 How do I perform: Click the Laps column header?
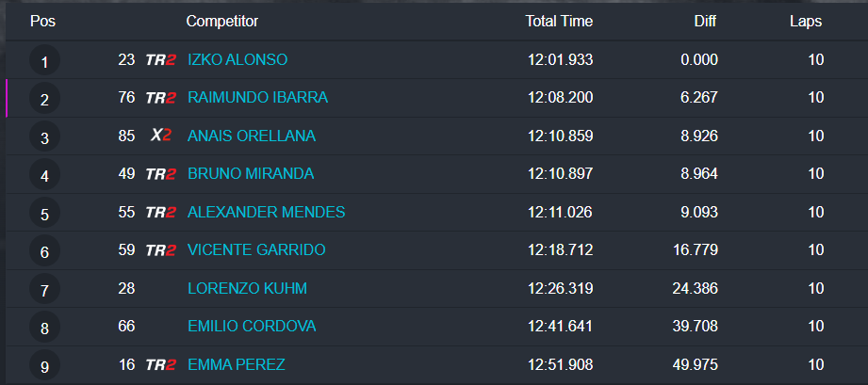pyautogui.click(x=806, y=22)
